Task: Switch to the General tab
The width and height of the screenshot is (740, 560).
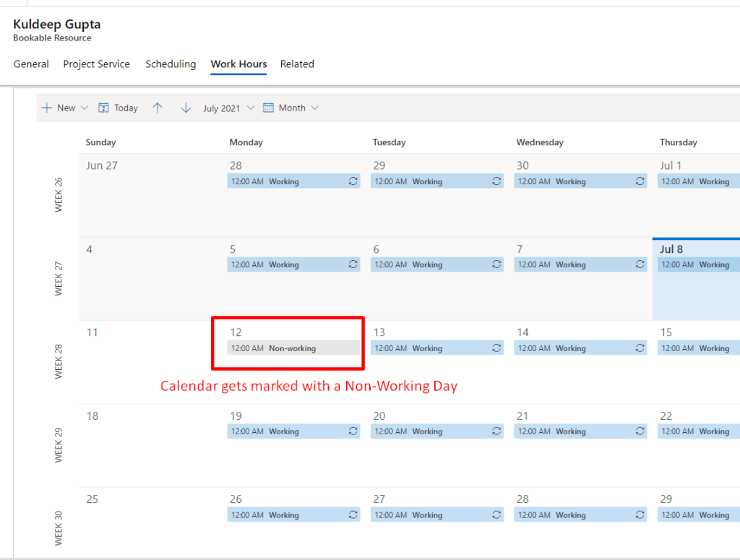Action: tap(31, 64)
